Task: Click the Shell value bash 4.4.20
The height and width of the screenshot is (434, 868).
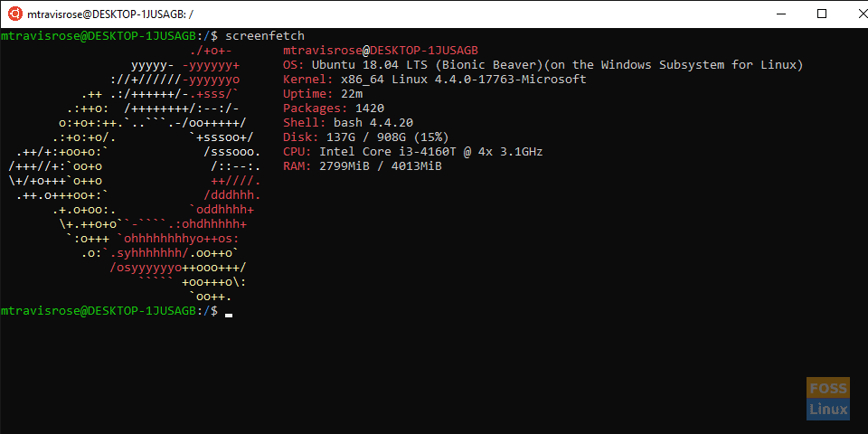Action: tap(373, 123)
